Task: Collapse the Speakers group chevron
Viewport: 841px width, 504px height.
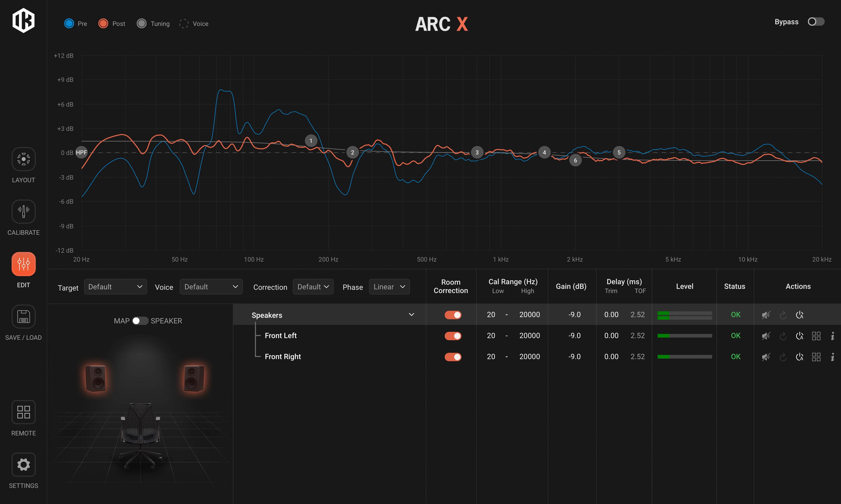Action: click(411, 315)
